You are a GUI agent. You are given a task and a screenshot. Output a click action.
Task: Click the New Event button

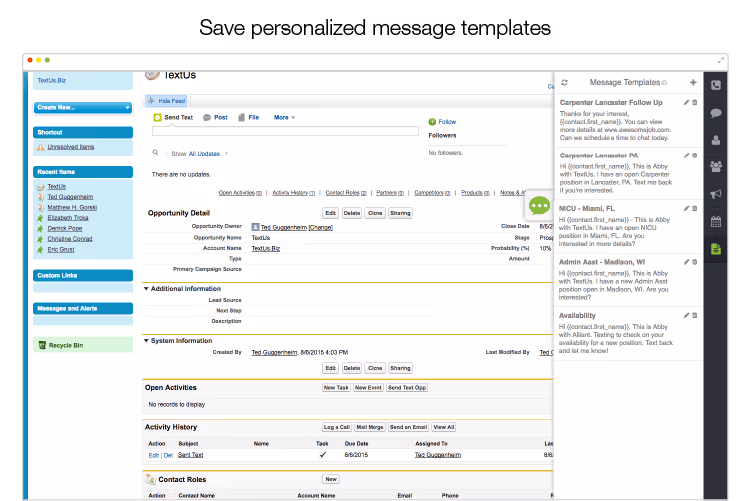point(368,387)
